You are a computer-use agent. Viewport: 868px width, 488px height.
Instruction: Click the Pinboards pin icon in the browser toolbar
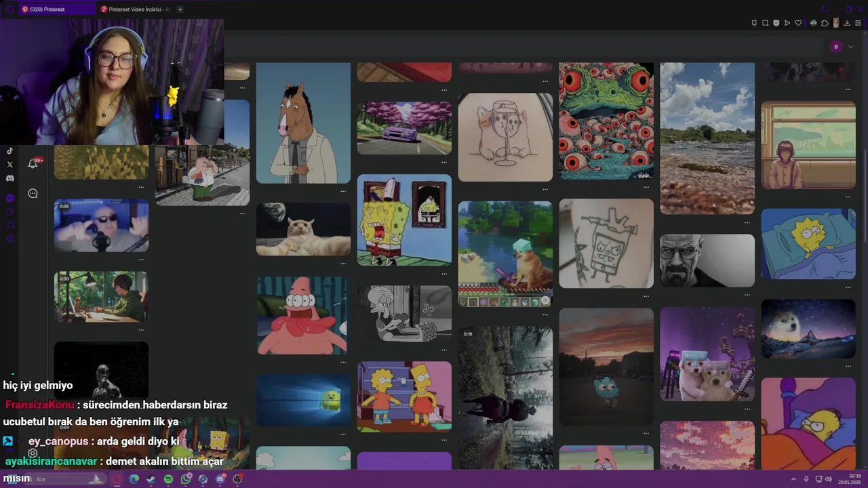click(754, 23)
